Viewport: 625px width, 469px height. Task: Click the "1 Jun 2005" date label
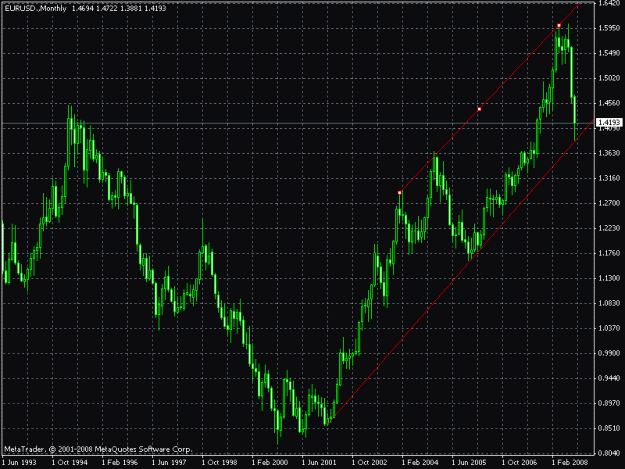(x=469, y=463)
